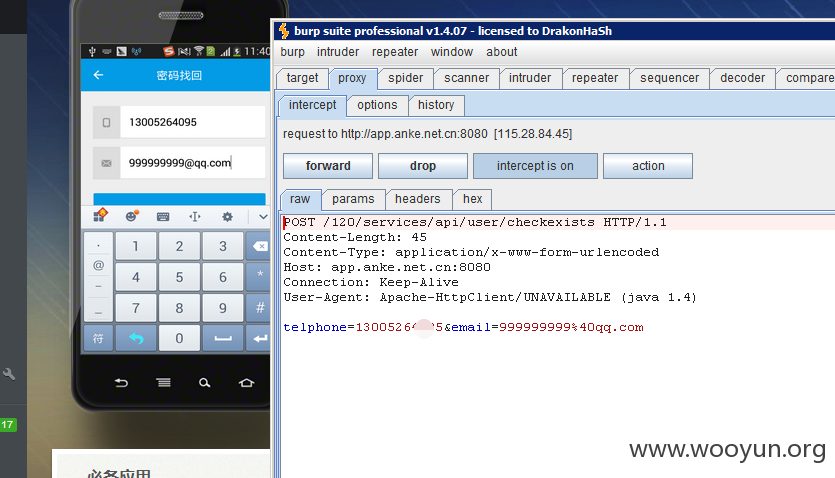Switch to the intruder tool tab
835x478 pixels.
tap(530, 78)
